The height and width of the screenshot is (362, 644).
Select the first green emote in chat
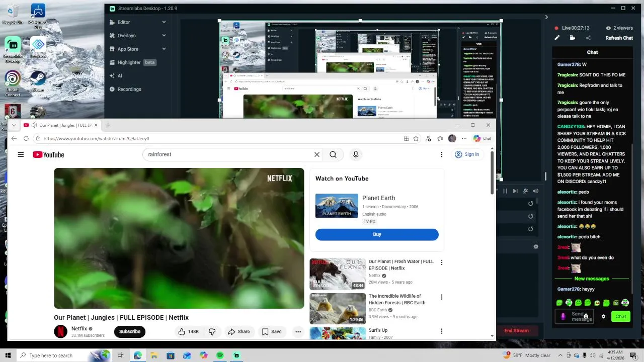[x=559, y=303]
